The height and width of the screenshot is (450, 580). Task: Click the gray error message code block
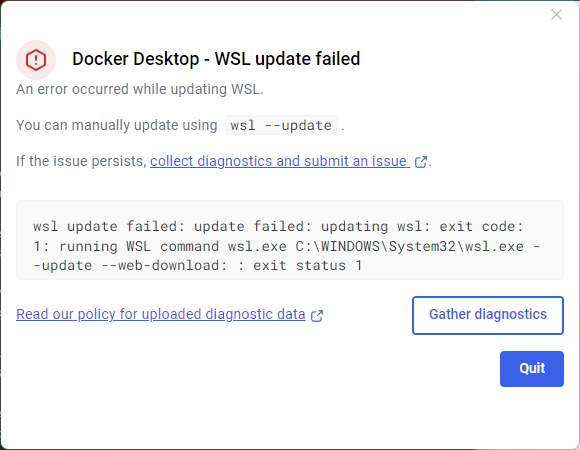tap(290, 240)
